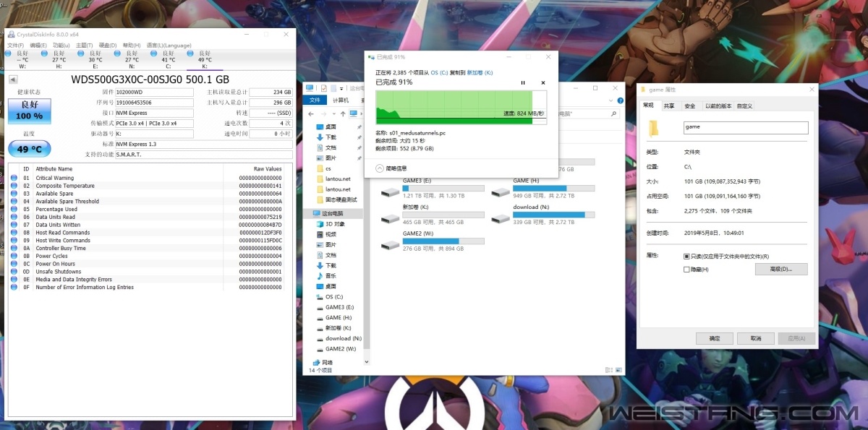Click the 良好 100% health status button
Viewport: 868px width, 430px height.
(29, 111)
